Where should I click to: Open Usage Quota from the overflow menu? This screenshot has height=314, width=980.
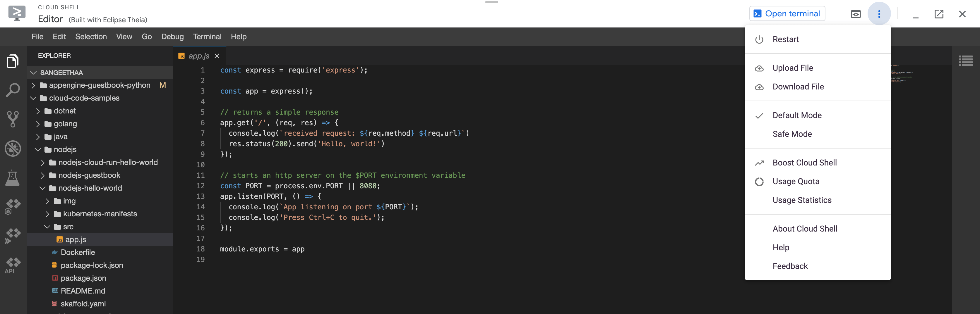(x=796, y=181)
